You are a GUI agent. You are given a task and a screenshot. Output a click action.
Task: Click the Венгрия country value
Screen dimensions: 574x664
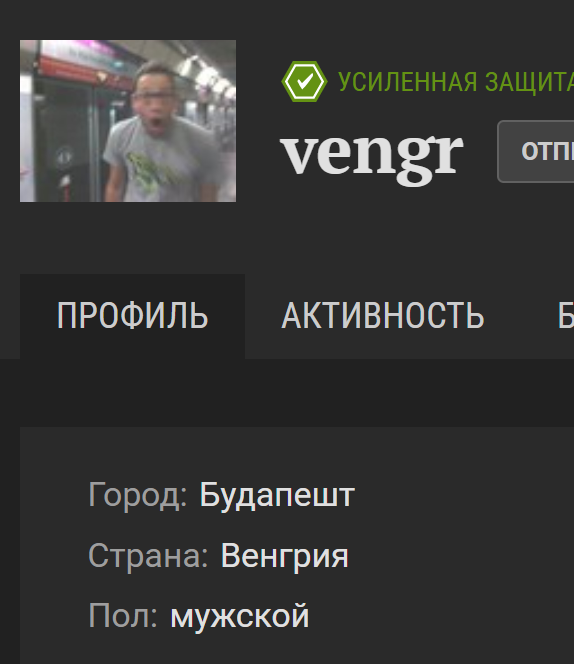tap(285, 556)
